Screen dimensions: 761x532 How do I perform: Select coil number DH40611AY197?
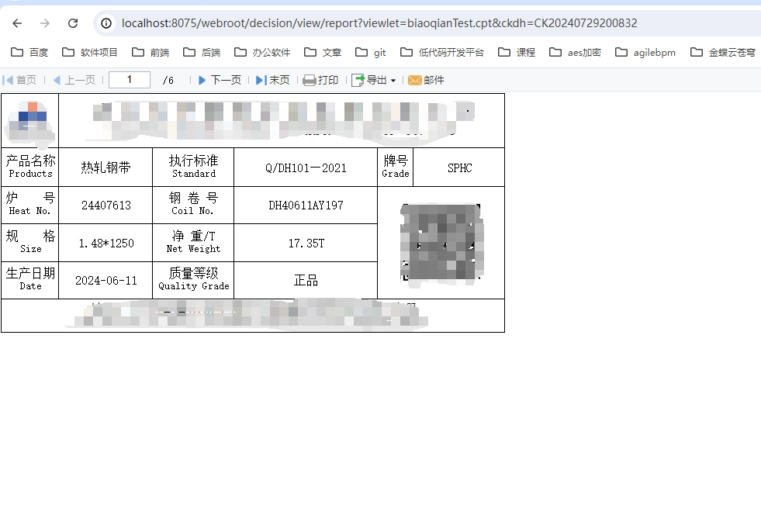click(306, 206)
